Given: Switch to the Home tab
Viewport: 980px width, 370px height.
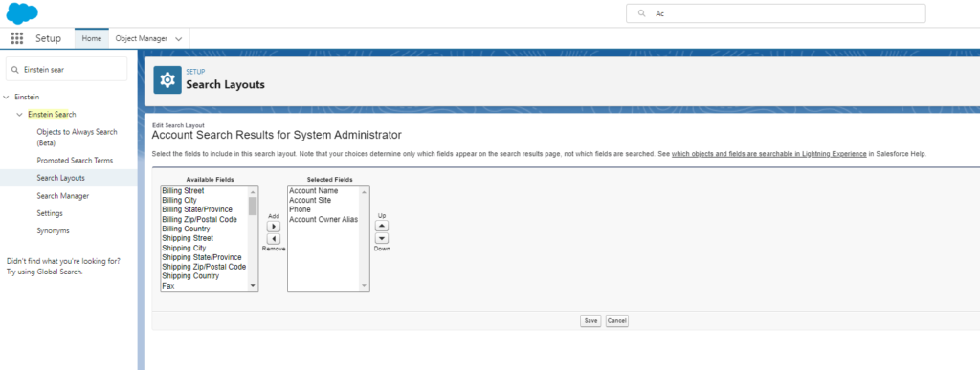Looking at the screenshot, I should pos(91,38).
